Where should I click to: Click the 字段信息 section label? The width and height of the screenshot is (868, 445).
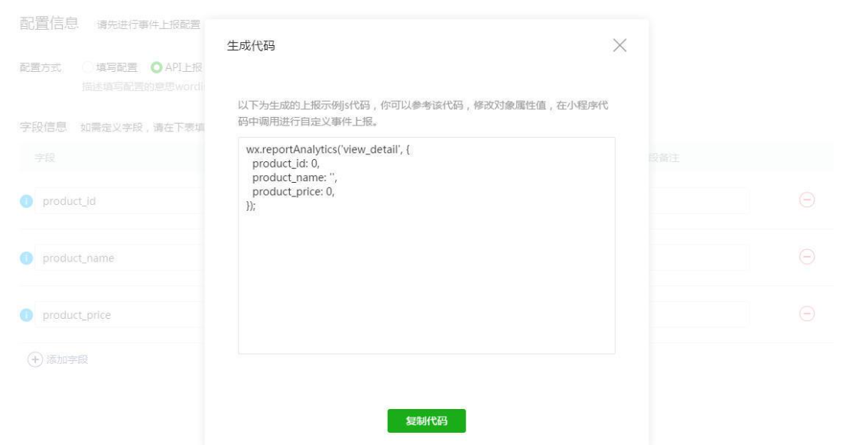pyautogui.click(x=43, y=127)
